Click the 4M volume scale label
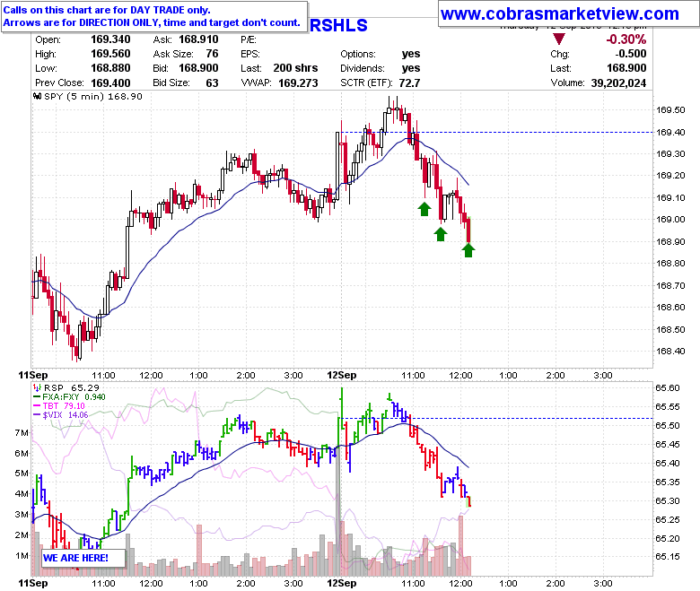The height and width of the screenshot is (591, 700). tap(21, 494)
